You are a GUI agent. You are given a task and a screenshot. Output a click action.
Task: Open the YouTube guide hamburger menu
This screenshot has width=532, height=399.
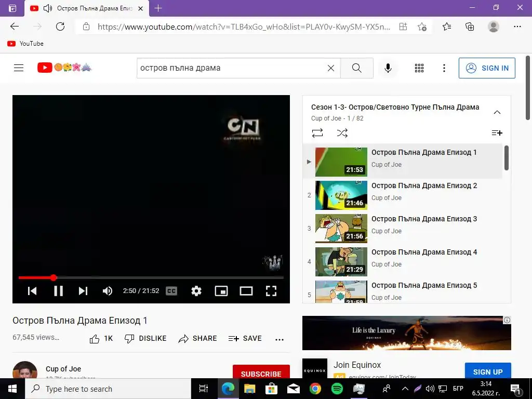click(19, 68)
